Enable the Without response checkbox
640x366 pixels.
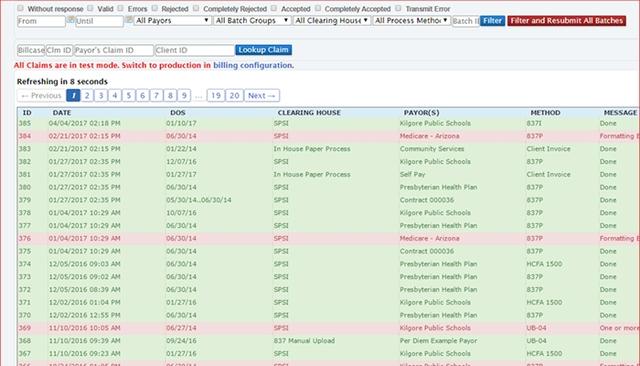(20, 8)
